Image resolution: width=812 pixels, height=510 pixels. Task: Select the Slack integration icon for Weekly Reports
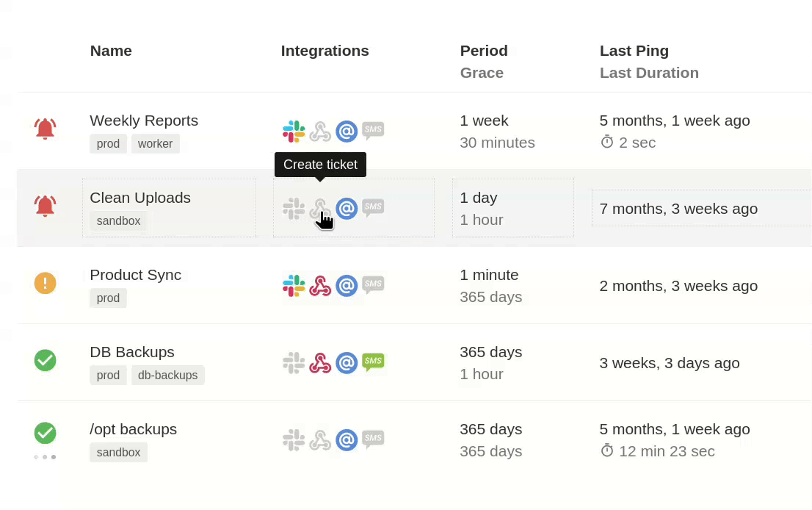click(294, 131)
